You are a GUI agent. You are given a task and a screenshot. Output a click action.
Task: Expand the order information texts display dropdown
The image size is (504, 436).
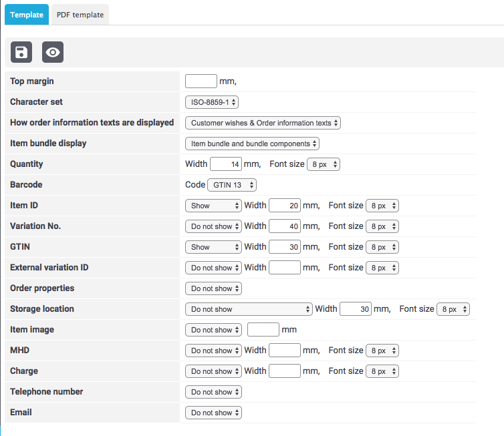tap(263, 123)
